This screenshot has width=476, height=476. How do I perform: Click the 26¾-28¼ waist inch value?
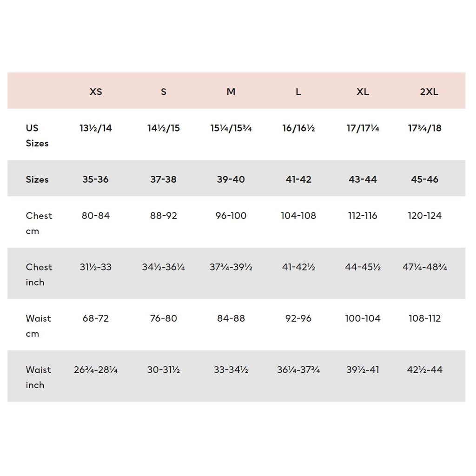coord(96,370)
